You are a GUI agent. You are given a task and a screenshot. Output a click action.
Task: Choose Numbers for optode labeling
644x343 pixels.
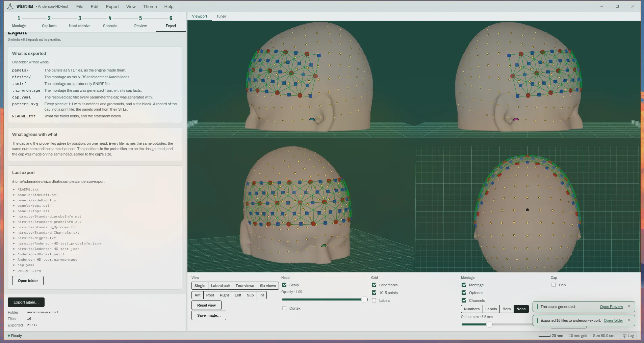[x=472, y=309]
